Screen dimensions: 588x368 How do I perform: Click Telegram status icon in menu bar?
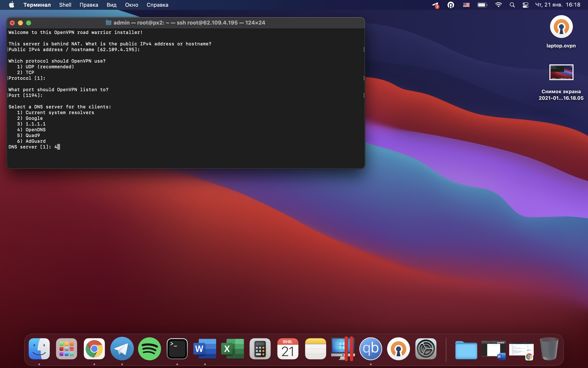click(435, 5)
